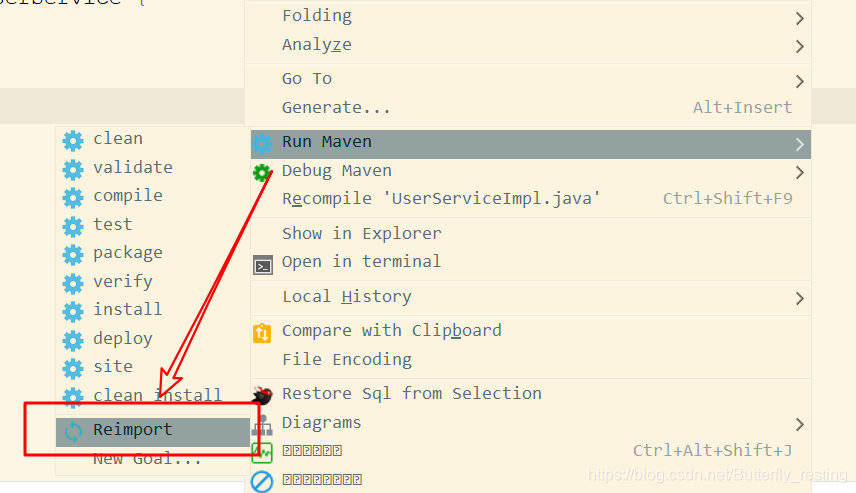Screen dimensions: 856x493
Task: Click the gear icon beside site
Action: 73,369
